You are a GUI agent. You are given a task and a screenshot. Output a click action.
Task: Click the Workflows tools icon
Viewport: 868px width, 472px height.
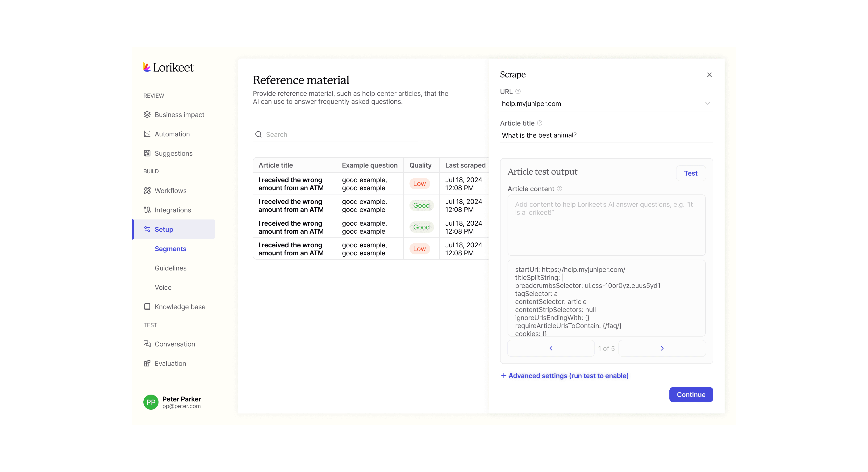[147, 190]
